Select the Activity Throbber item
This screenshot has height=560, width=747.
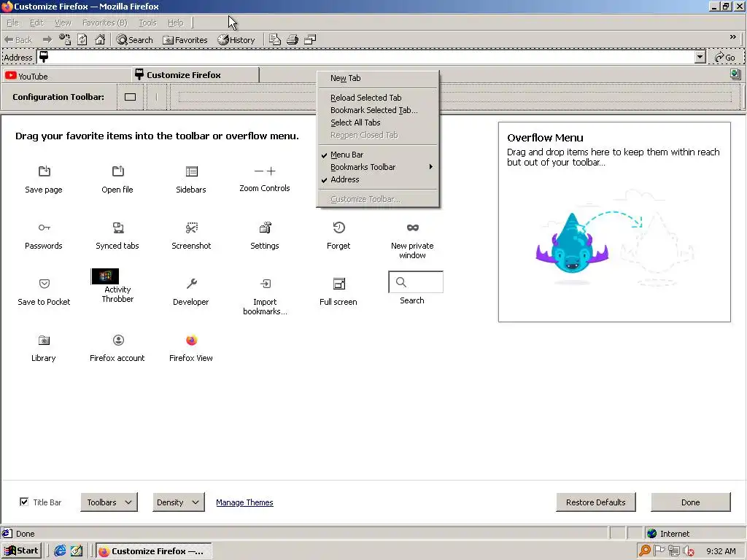click(x=117, y=286)
